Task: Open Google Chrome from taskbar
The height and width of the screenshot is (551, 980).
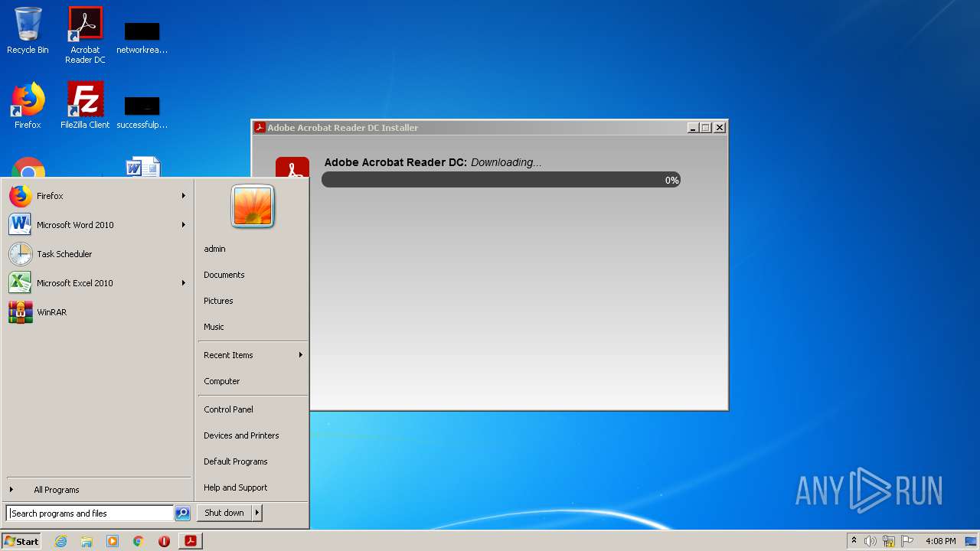Action: (x=139, y=541)
